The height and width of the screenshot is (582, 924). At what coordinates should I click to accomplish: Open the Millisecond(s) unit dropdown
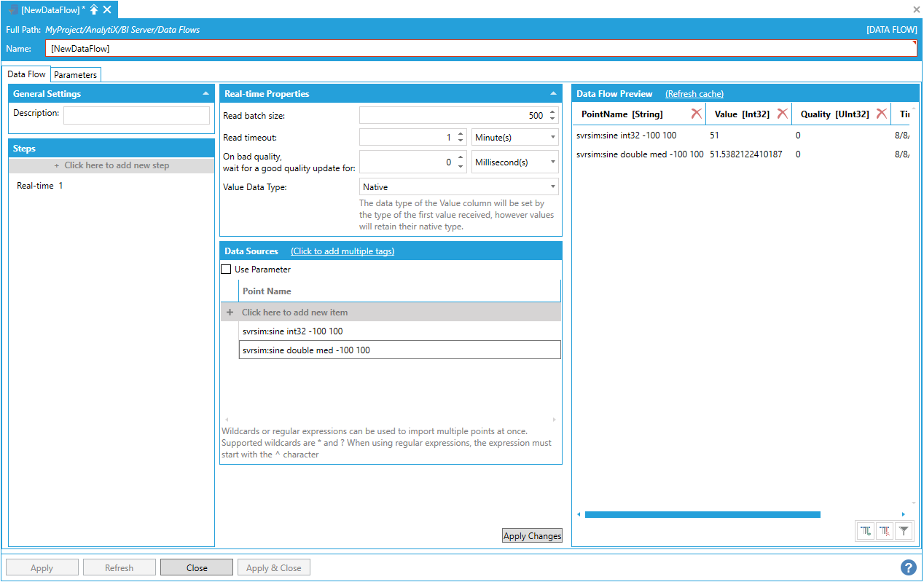pyautogui.click(x=514, y=162)
